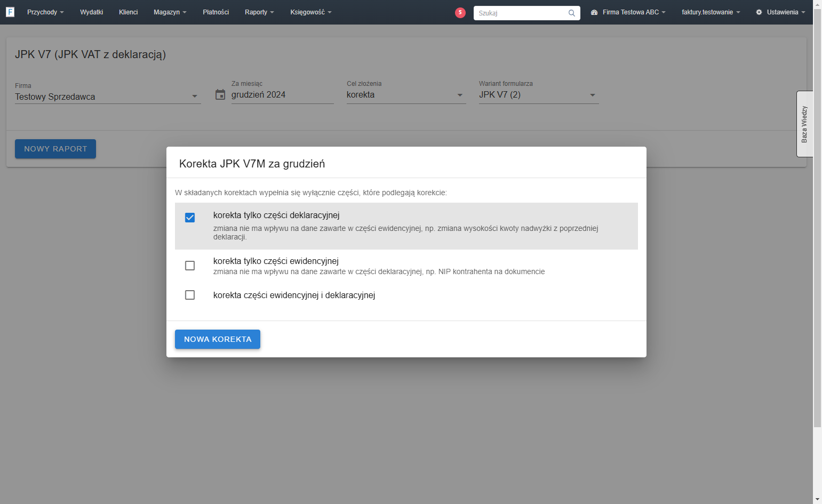The image size is (822, 504).
Task: Click the text beginning W składanych korektach
Action: pos(311,193)
